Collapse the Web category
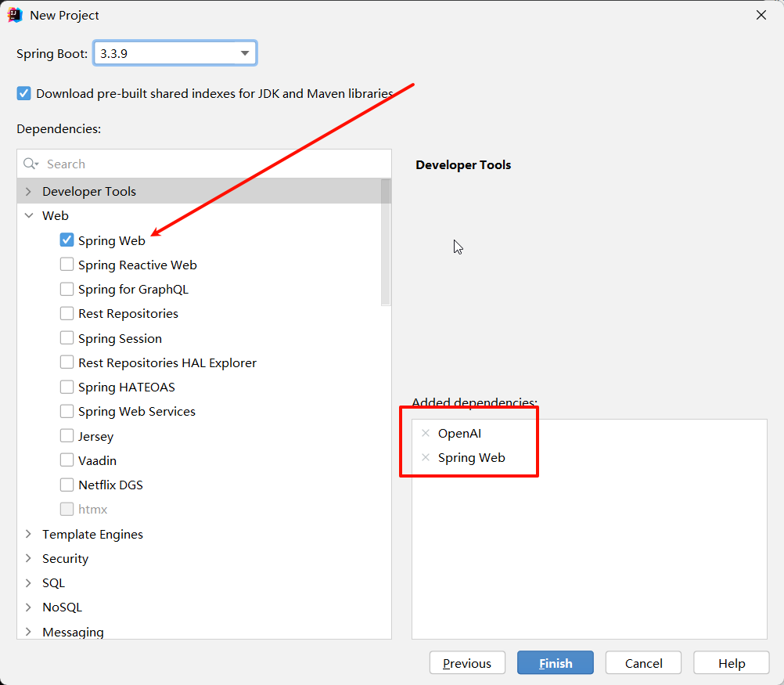The image size is (784, 685). coord(28,215)
